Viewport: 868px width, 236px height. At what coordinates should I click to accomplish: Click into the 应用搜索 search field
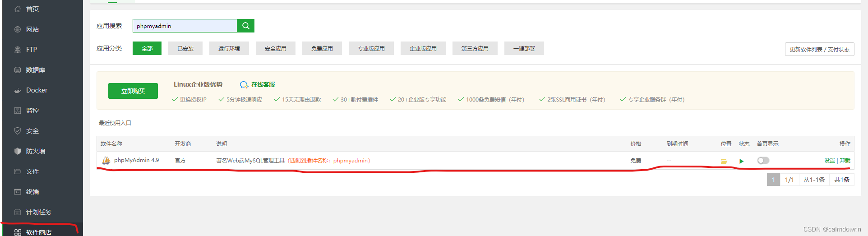point(185,26)
